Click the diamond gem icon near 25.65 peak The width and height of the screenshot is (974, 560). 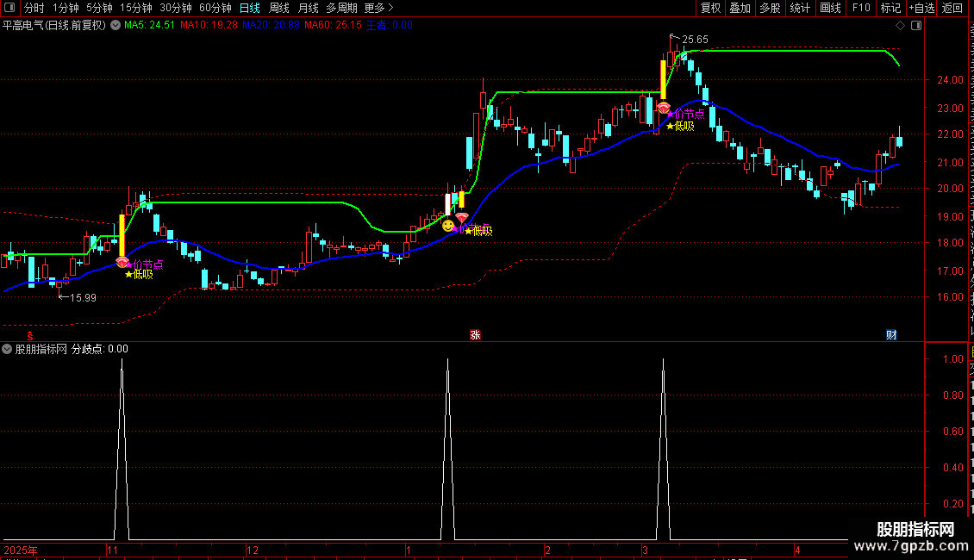pyautogui.click(x=664, y=108)
